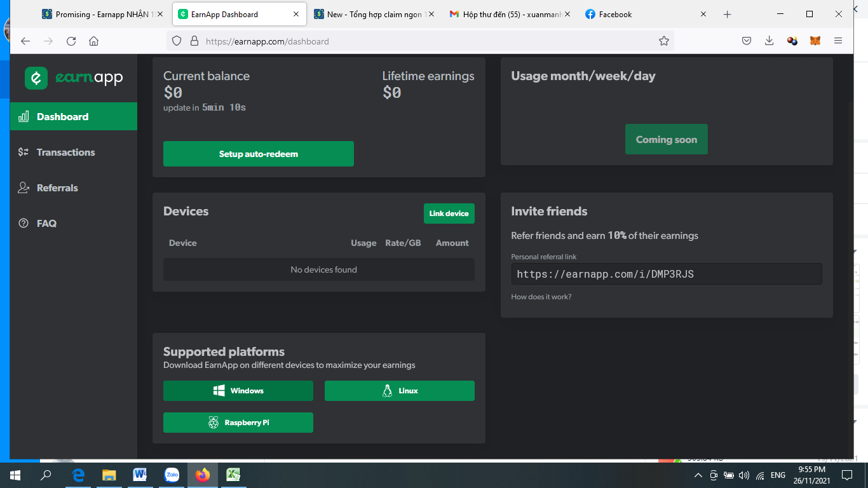Bookmark this page with the star

tap(664, 41)
